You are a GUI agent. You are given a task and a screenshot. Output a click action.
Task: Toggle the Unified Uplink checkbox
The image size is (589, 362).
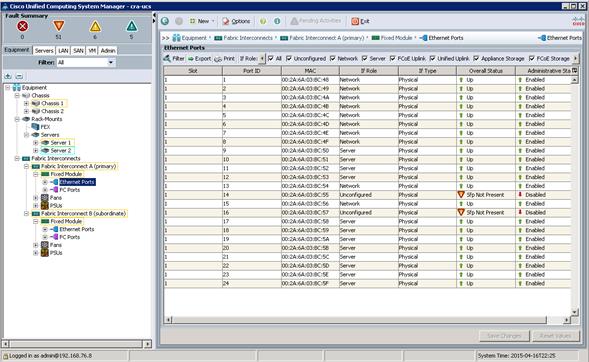(432, 59)
